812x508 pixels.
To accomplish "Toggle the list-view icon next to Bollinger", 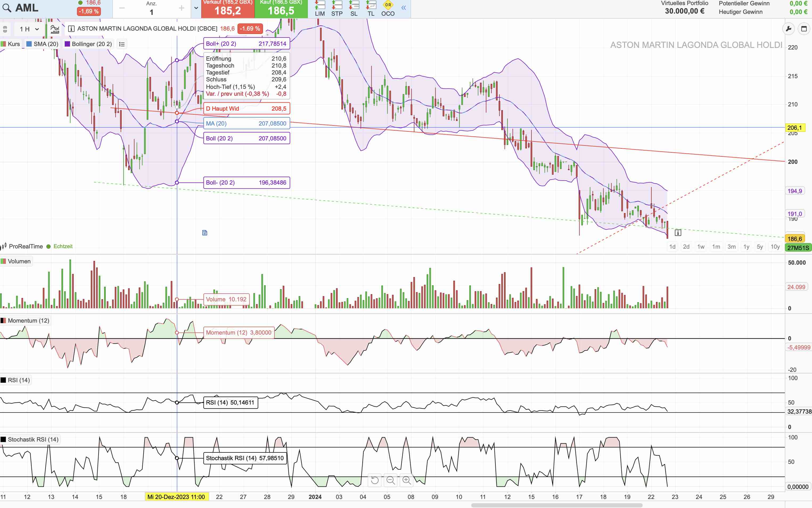I will (x=122, y=44).
